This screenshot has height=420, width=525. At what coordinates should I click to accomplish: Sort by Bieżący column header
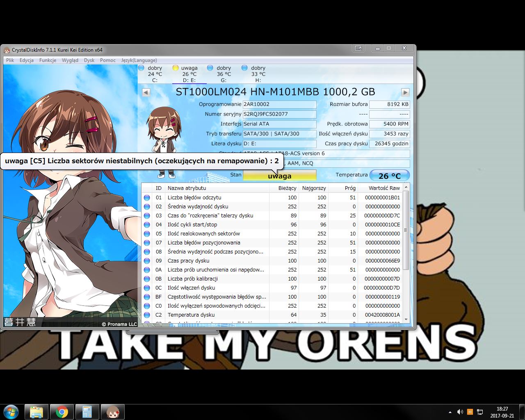coord(284,188)
